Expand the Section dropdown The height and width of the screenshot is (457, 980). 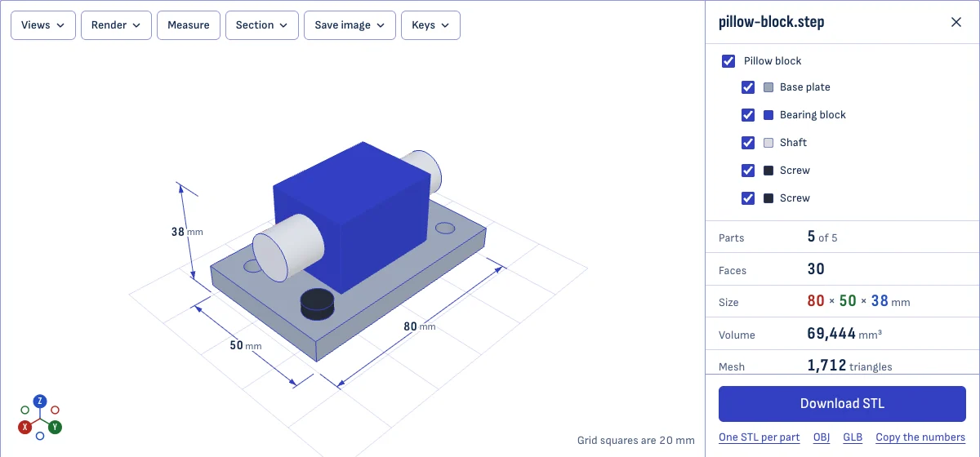pos(262,25)
